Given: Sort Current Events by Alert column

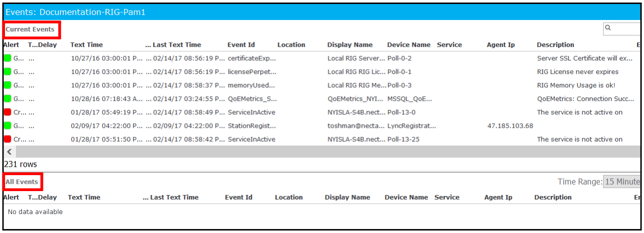Looking at the screenshot, I should [x=11, y=45].
